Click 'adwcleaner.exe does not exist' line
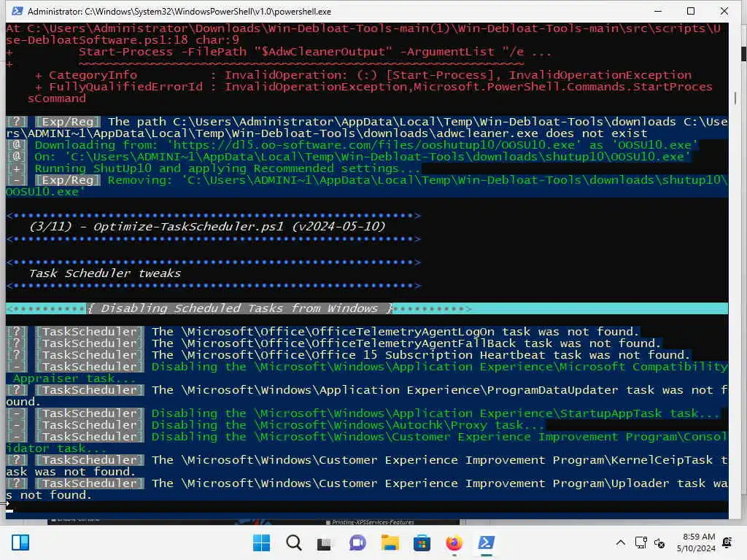 [367, 128]
